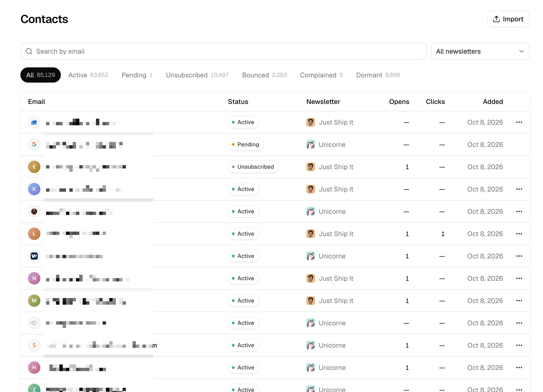Open the more options menu for contact H

coord(519,368)
